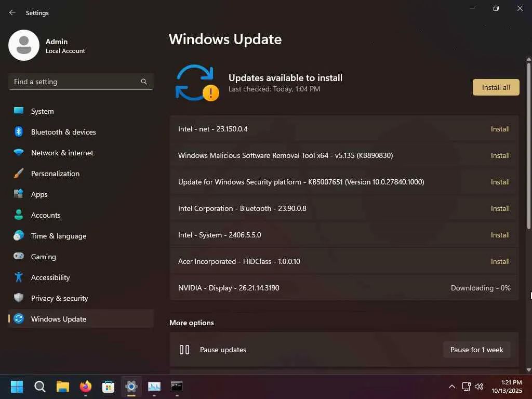The image size is (532, 399).
Task: Click the network tray icon
Action: [466, 386]
